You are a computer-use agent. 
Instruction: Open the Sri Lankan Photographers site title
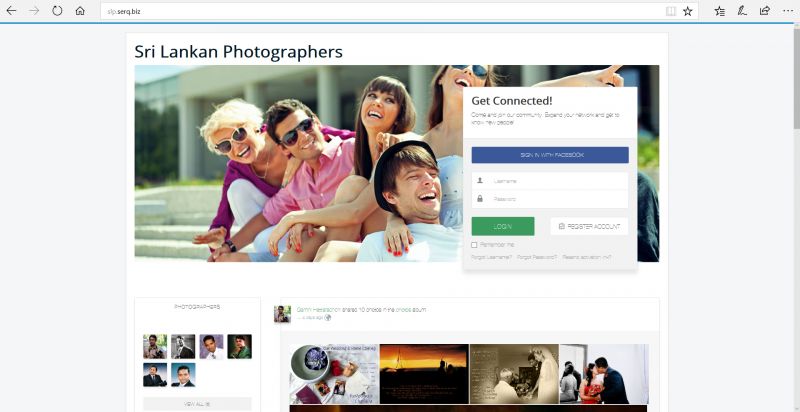(x=238, y=52)
